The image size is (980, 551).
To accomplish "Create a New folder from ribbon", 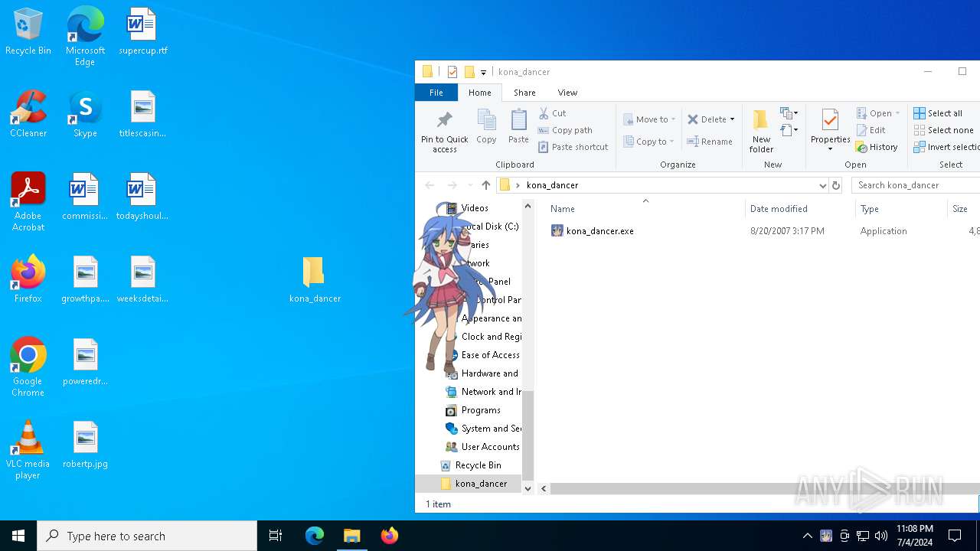I will [761, 132].
